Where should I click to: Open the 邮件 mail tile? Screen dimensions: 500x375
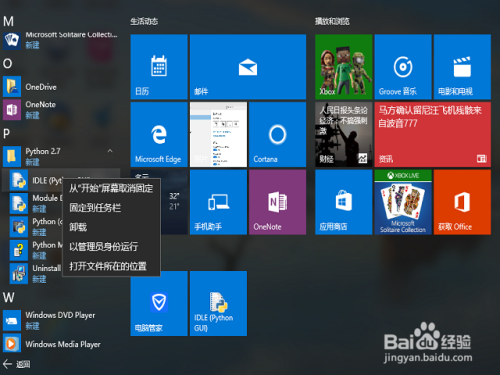pos(248,67)
